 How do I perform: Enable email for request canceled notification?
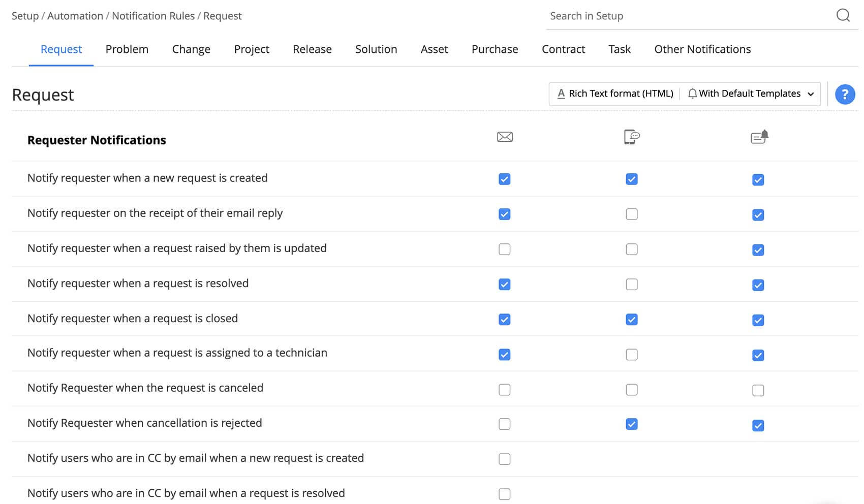(505, 390)
